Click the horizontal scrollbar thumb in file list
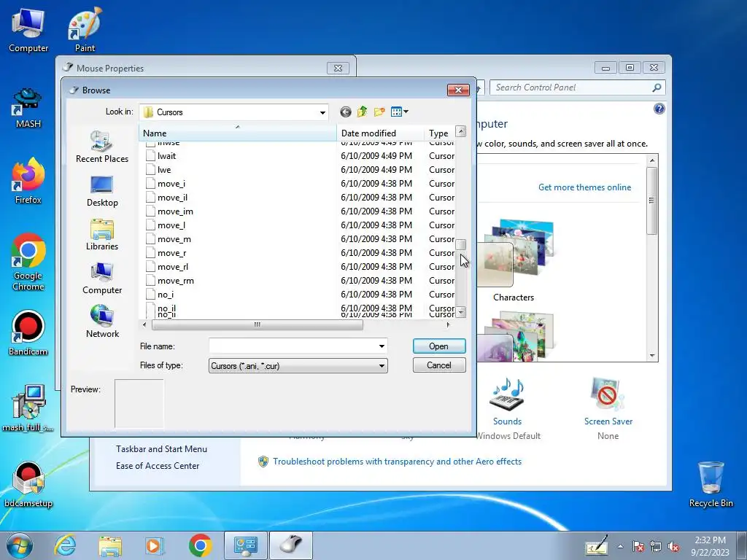Image resolution: width=747 pixels, height=560 pixels. click(258, 324)
